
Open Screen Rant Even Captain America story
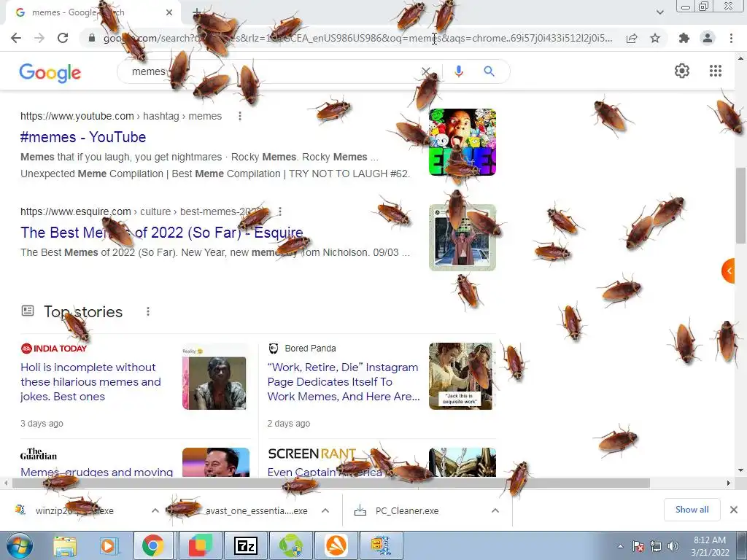[325, 472]
